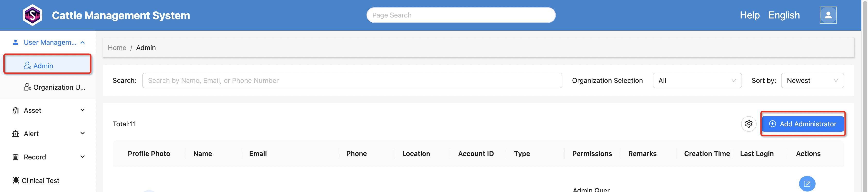
Task: Click the Cattle Management System hexagon logo
Action: point(32,15)
